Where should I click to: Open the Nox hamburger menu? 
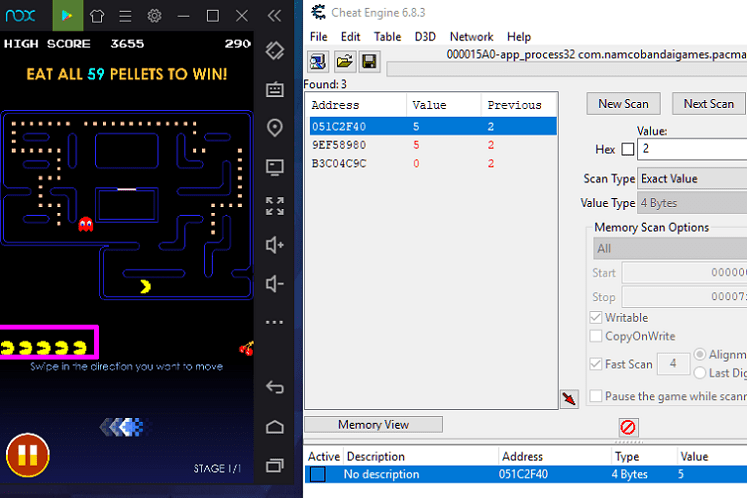125,16
